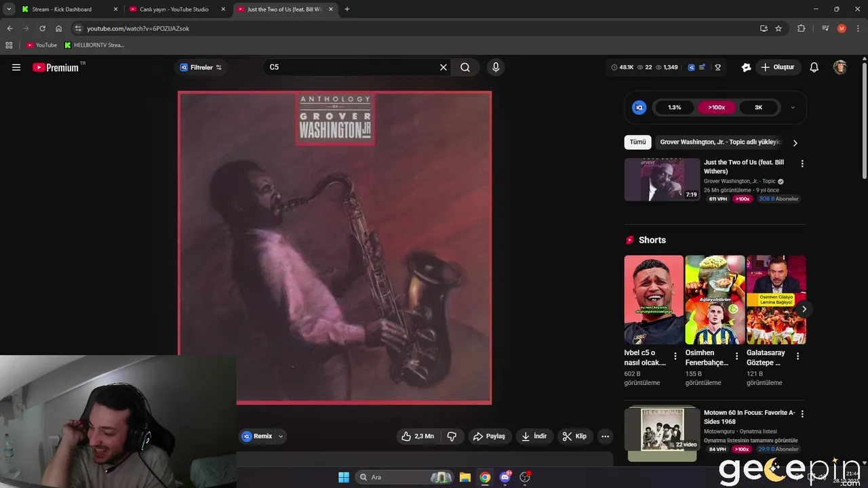Open more actions ellipsis under video
This screenshot has height=488, width=868.
606,436
